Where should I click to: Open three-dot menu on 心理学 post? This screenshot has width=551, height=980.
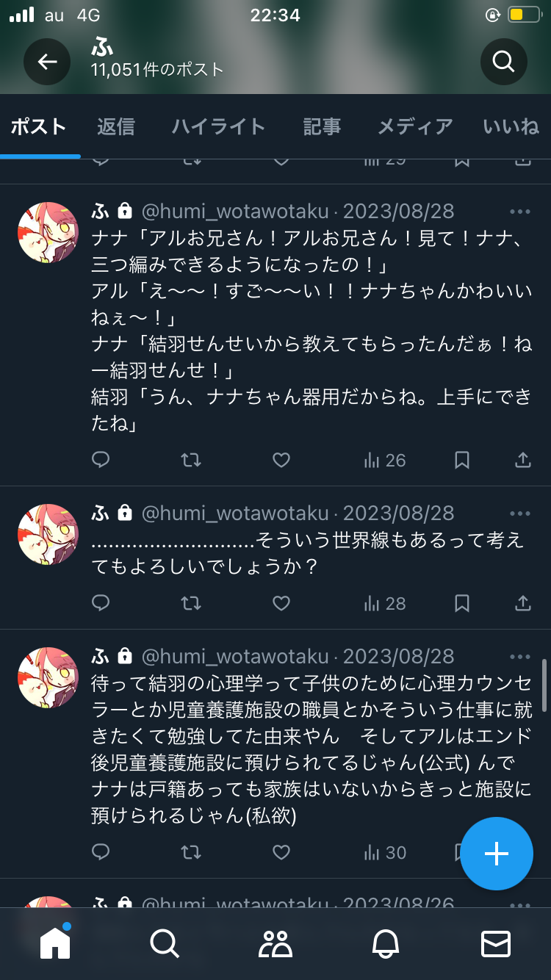[519, 657]
